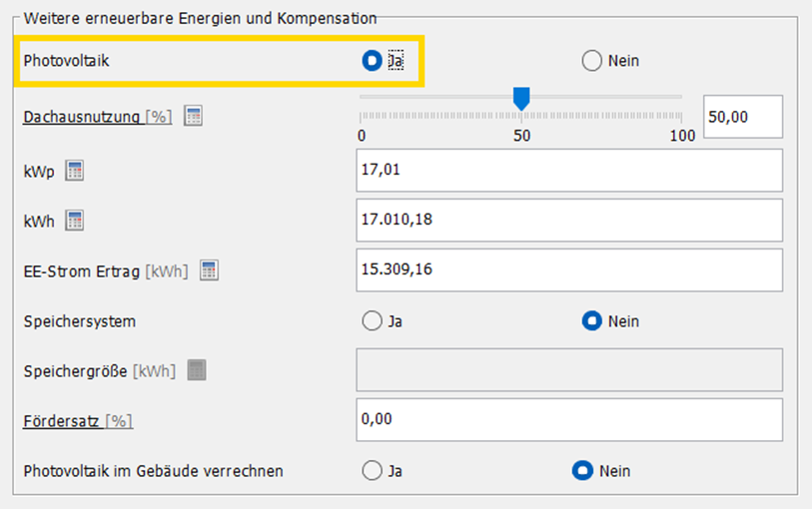Click the underlined Fördersatz label
This screenshot has height=509, width=812.
point(62,421)
